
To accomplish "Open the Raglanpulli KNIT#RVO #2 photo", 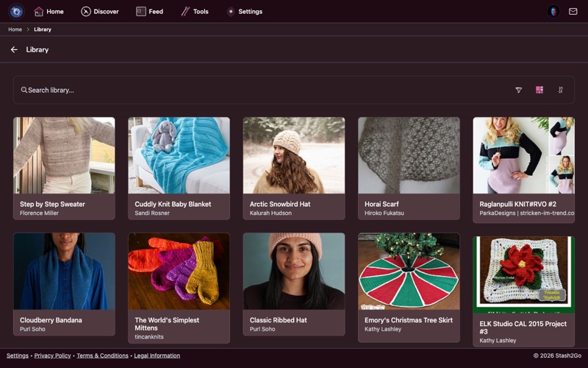I will (524, 155).
